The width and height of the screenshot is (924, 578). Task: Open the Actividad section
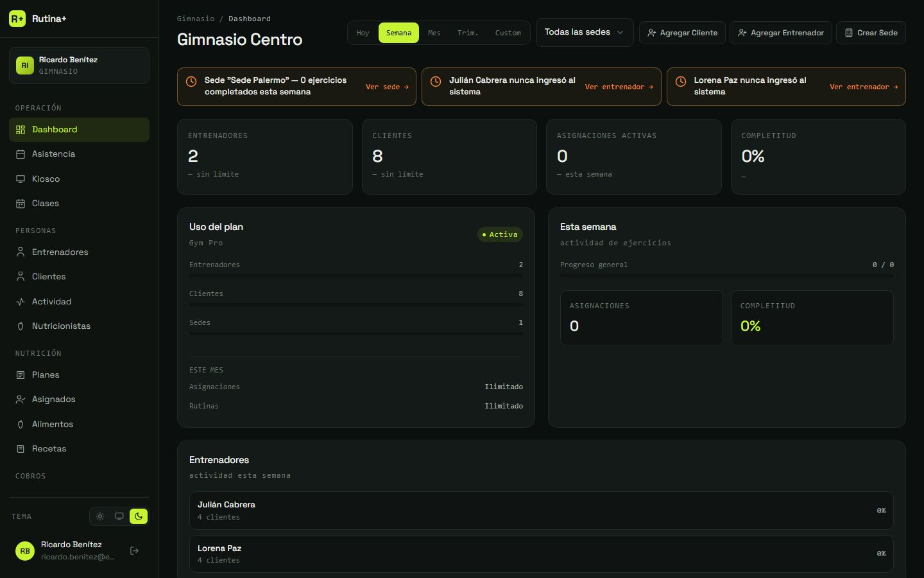point(79,302)
